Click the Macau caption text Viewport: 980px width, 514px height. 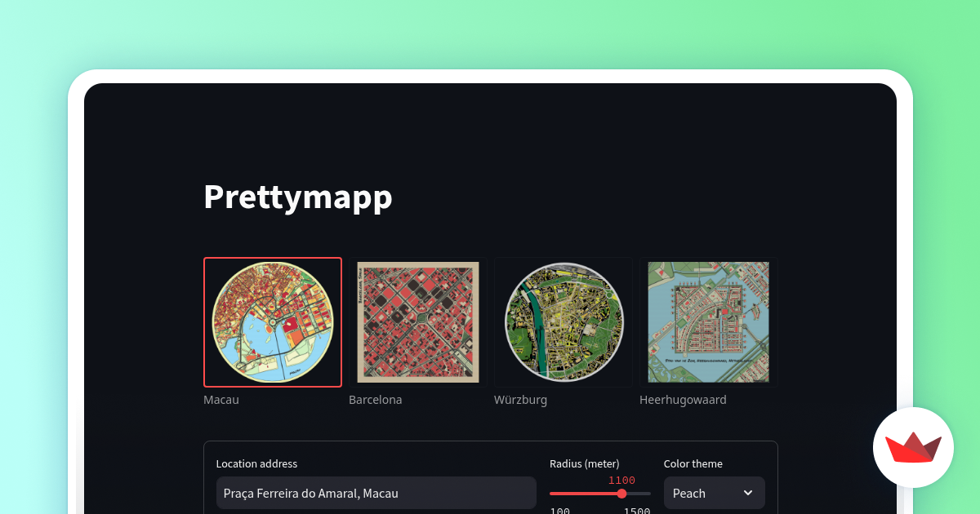pyautogui.click(x=221, y=400)
